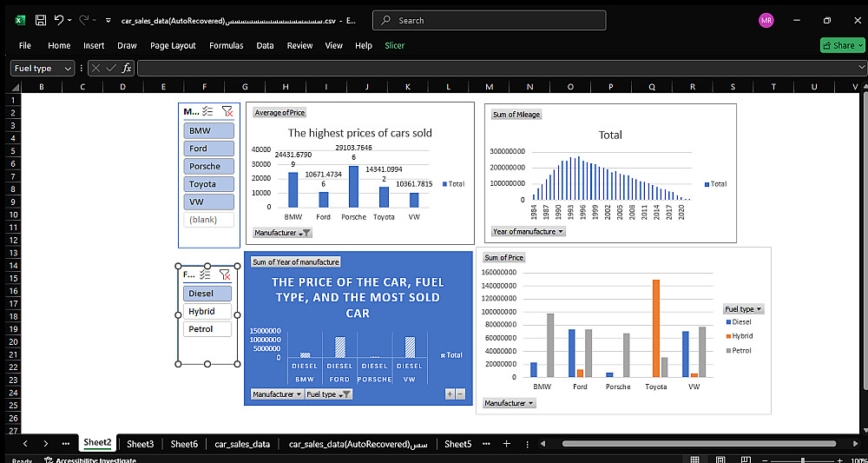The image size is (868, 463).
Task: Switch to the Home ribbon tab
Action: [x=59, y=45]
